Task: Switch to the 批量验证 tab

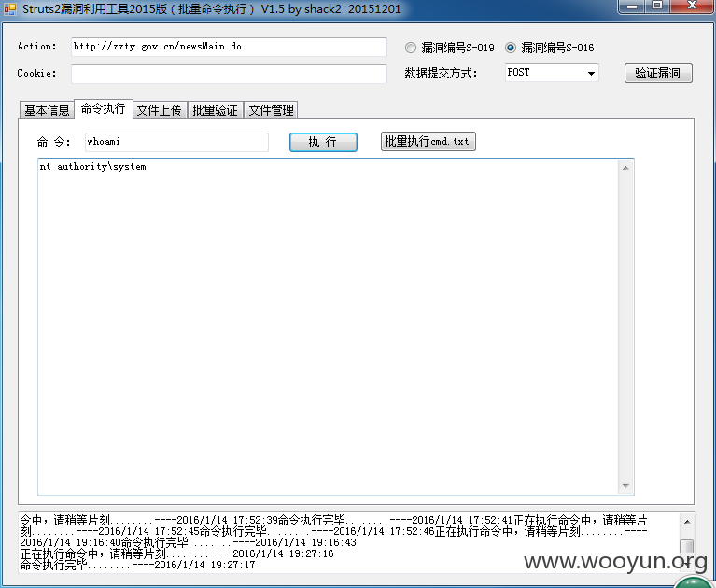Action: click(x=215, y=110)
